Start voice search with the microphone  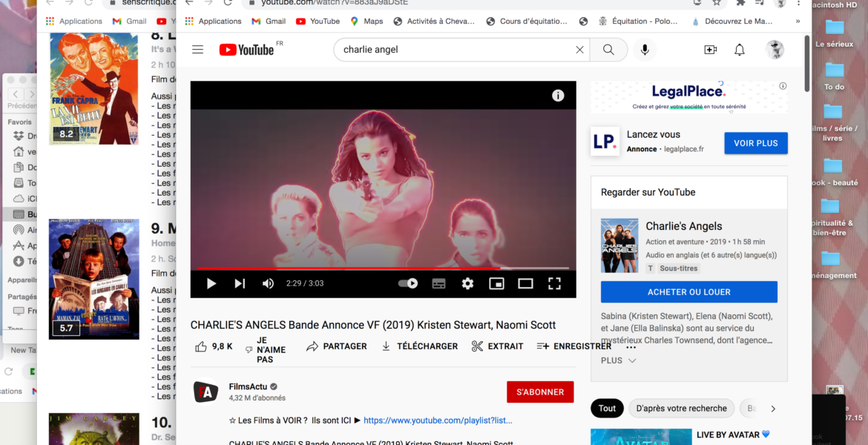tap(645, 50)
